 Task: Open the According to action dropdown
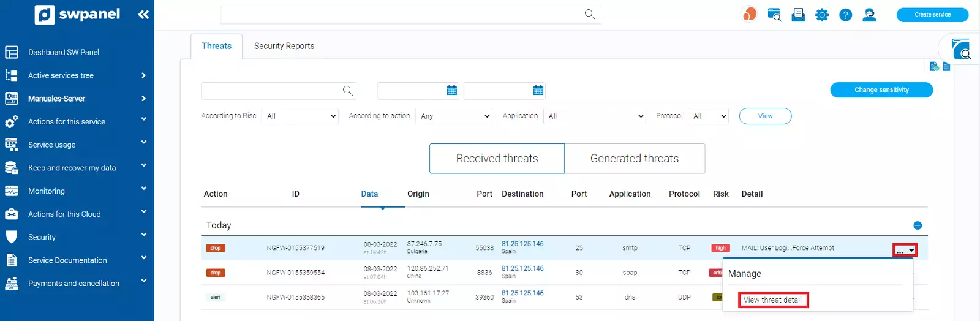453,116
